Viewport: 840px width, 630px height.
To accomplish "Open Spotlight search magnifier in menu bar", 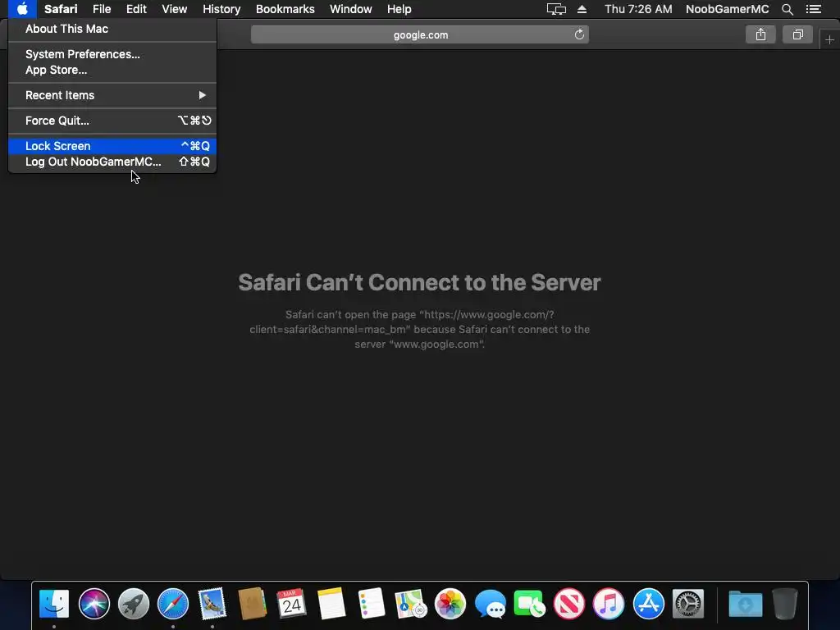I will (787, 9).
